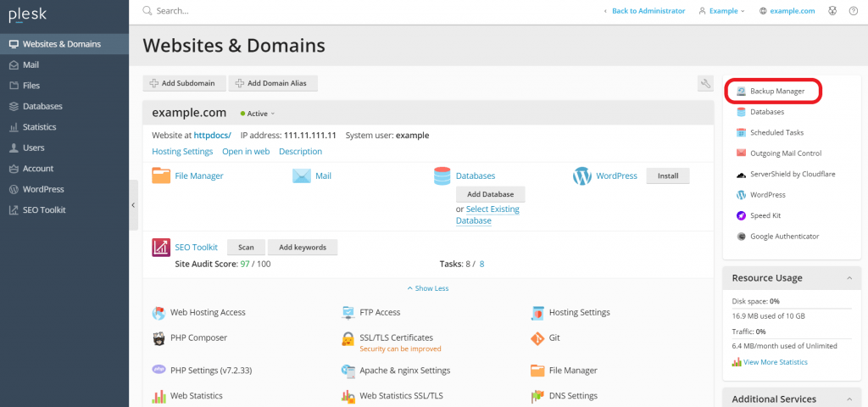This screenshot has height=407, width=868.
Task: Click the Add Database button
Action: (491, 194)
